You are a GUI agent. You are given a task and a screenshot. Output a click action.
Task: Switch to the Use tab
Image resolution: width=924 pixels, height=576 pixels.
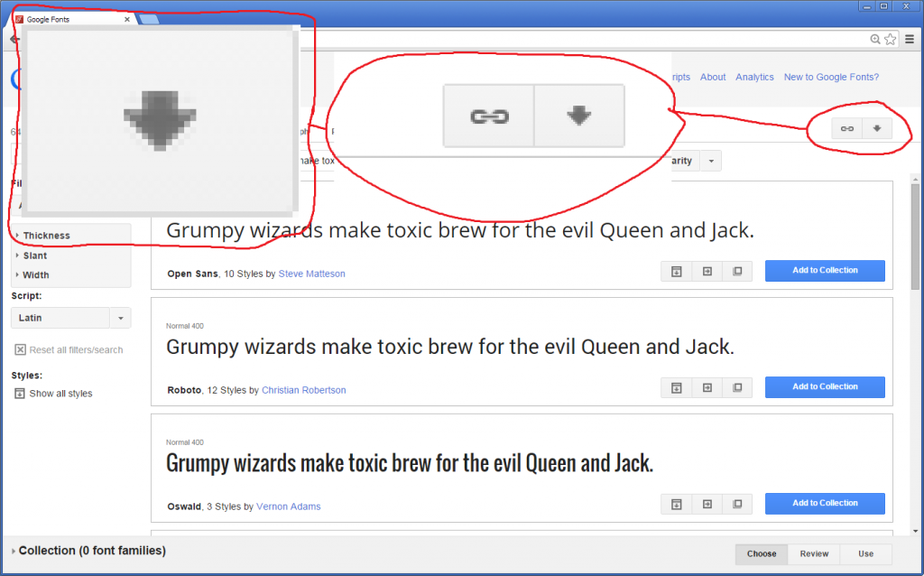point(865,553)
